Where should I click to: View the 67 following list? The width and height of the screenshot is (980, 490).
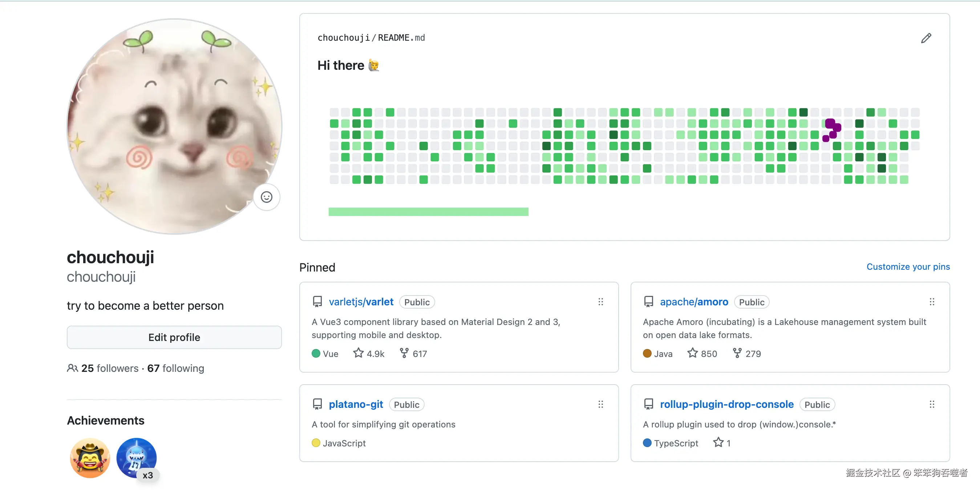tap(176, 368)
